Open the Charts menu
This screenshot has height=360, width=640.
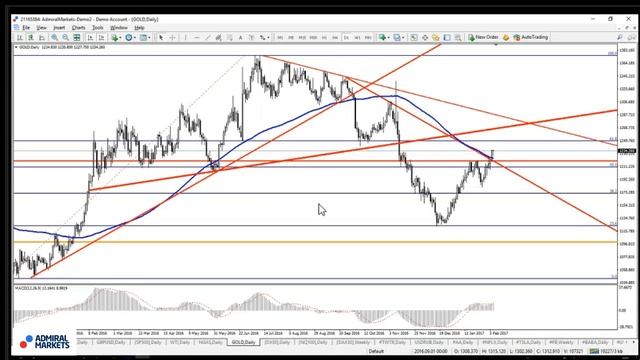78,28
